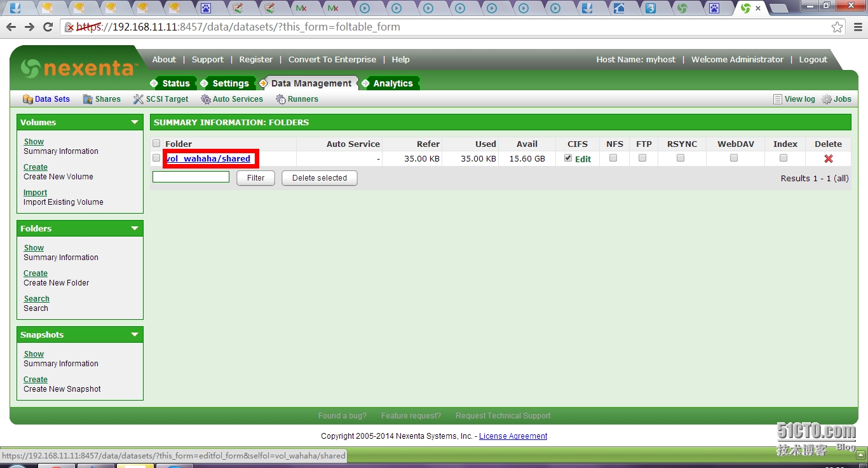Click Create under Folders
Image resolution: width=868 pixels, height=468 pixels.
coord(36,273)
